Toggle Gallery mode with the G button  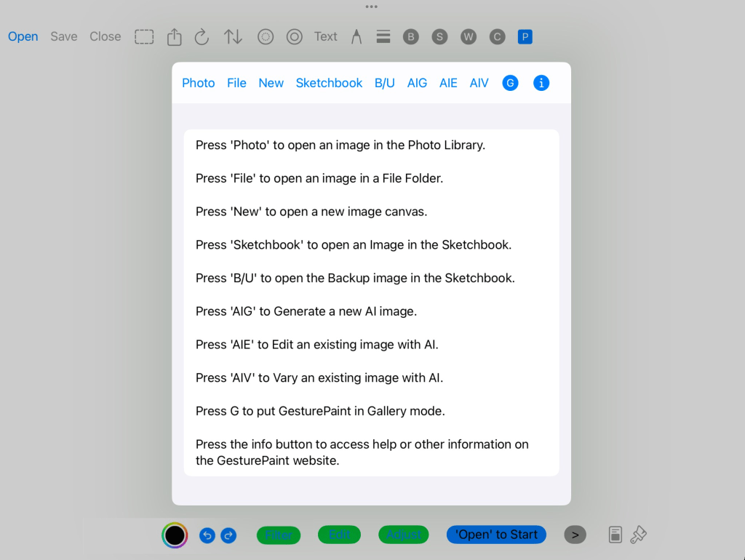coord(510,83)
